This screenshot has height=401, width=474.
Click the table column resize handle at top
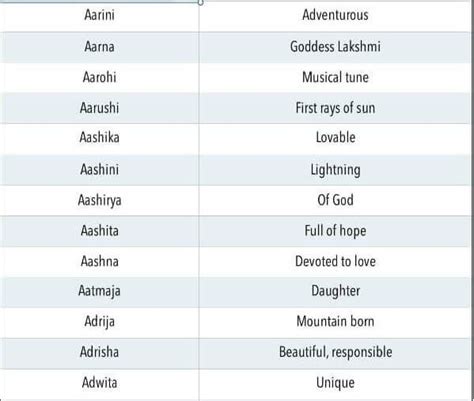pyautogui.click(x=200, y=2)
